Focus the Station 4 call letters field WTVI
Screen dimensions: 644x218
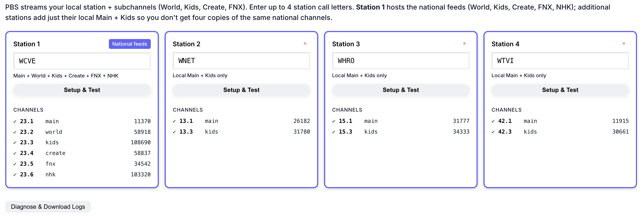[560, 61]
